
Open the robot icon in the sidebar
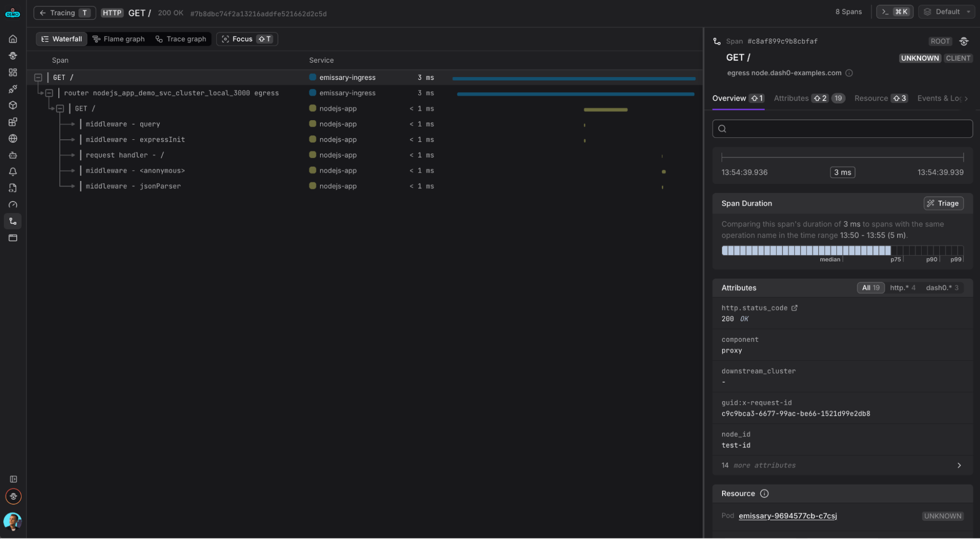[13, 155]
